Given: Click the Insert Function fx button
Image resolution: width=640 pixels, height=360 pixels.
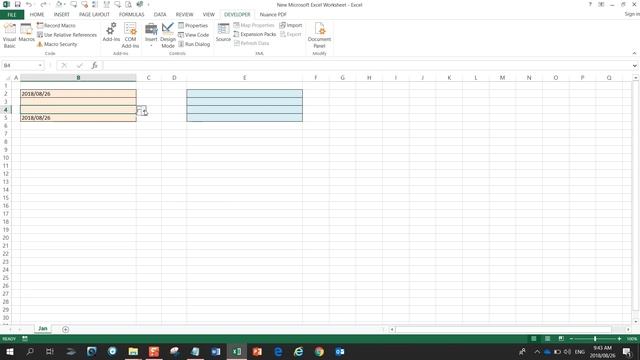Looking at the screenshot, I should click(94, 65).
